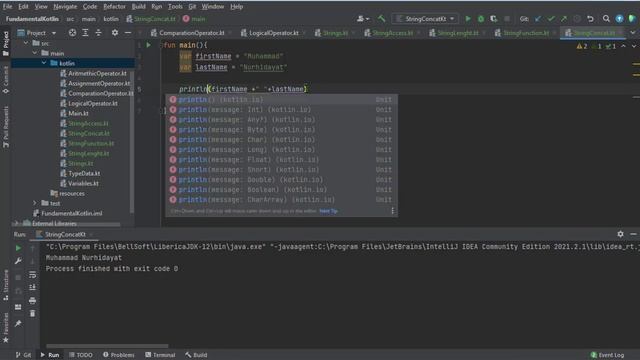Select println(message: CharArray) completion

tap(281, 200)
